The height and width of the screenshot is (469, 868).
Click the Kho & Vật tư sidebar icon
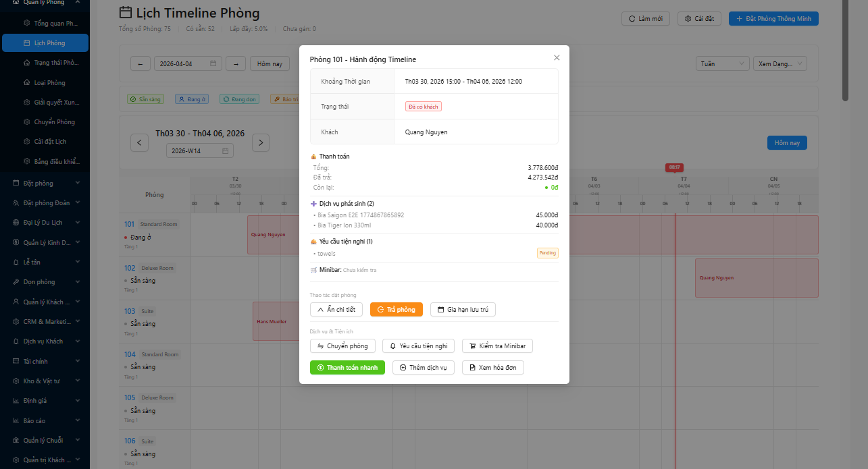(16, 381)
